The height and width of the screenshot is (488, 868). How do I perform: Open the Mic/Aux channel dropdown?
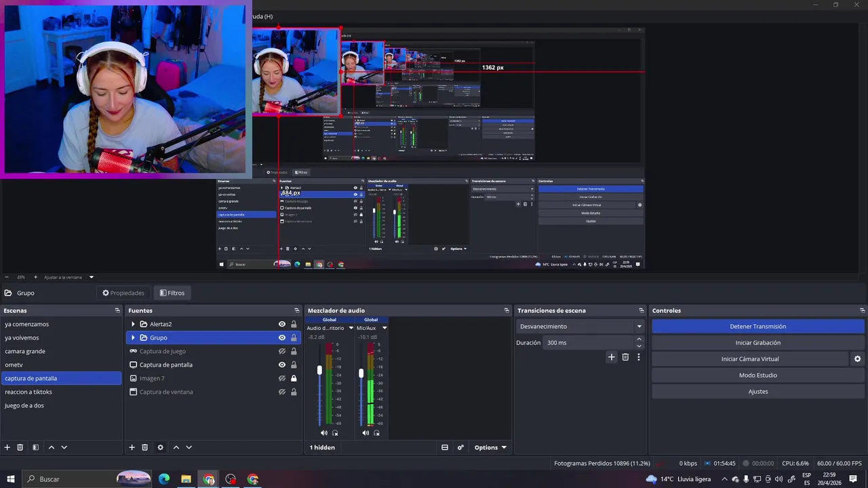[x=384, y=328]
